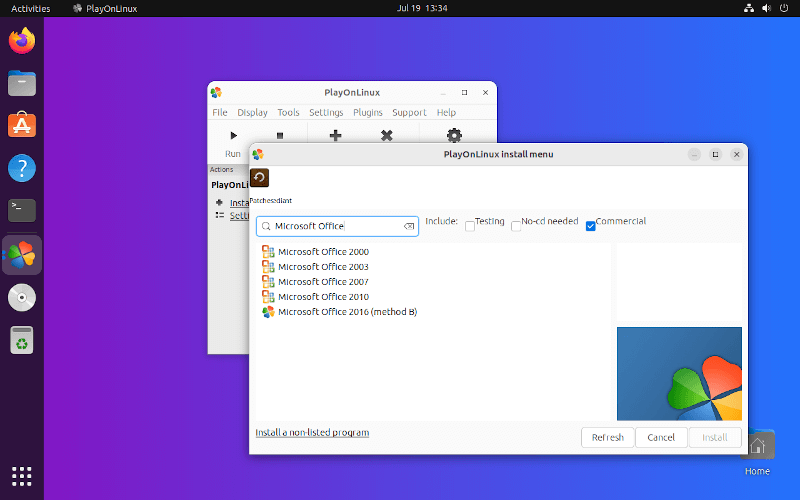Click the Microsoft Office 2010 row icon
This screenshot has width=800, height=500.
tap(268, 296)
